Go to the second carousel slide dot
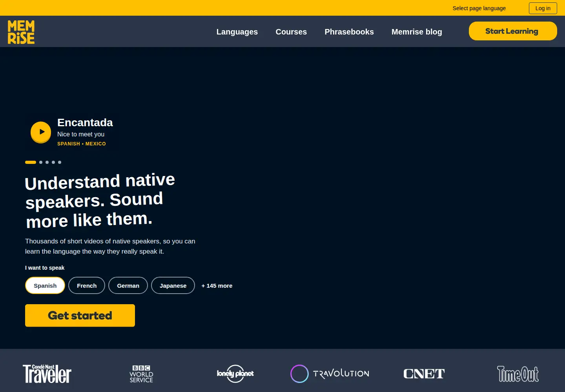Viewport: 565px width, 392px height. pyautogui.click(x=41, y=162)
